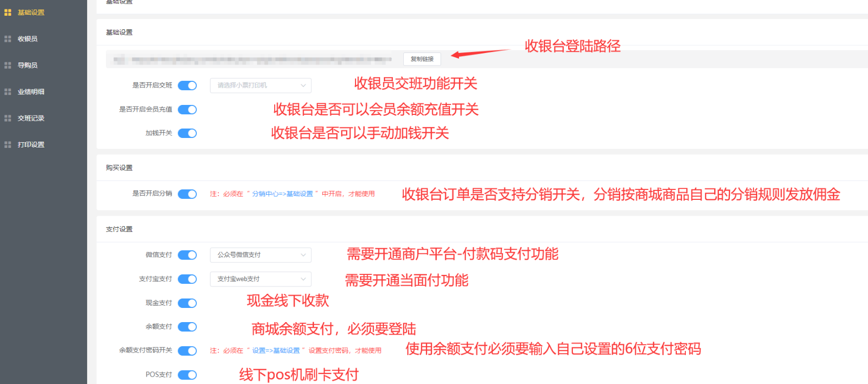The height and width of the screenshot is (384, 868).
Task: Click the grid icon beside 导购员
Action: (x=8, y=65)
